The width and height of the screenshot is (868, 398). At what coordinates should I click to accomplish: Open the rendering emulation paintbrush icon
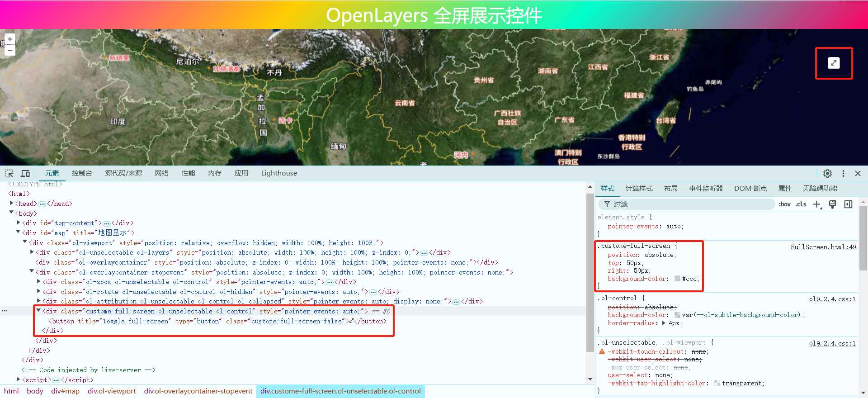tap(833, 204)
